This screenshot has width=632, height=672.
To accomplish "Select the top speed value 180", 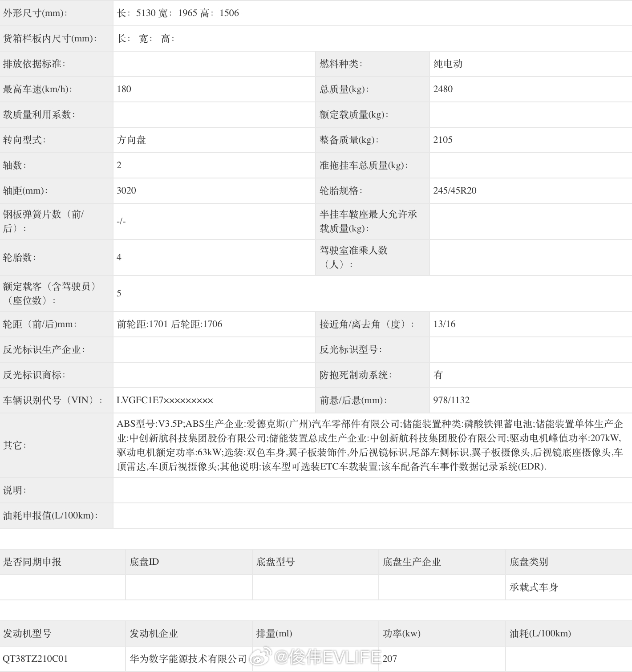I will (124, 89).
